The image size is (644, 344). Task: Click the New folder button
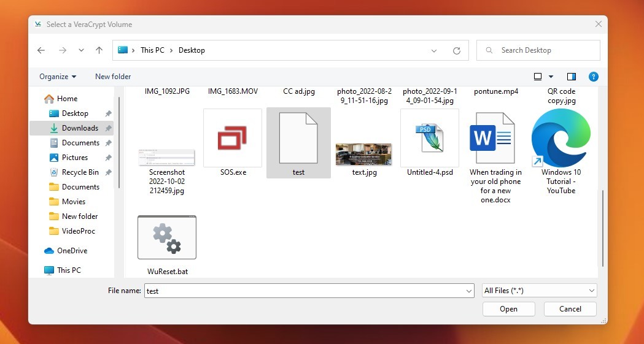click(x=113, y=76)
